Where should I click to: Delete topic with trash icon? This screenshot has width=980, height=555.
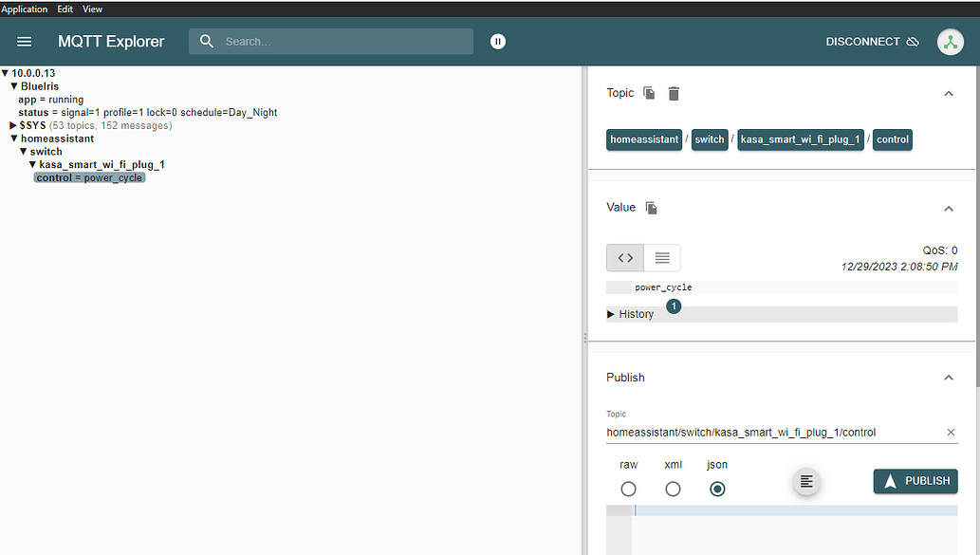[674, 93]
